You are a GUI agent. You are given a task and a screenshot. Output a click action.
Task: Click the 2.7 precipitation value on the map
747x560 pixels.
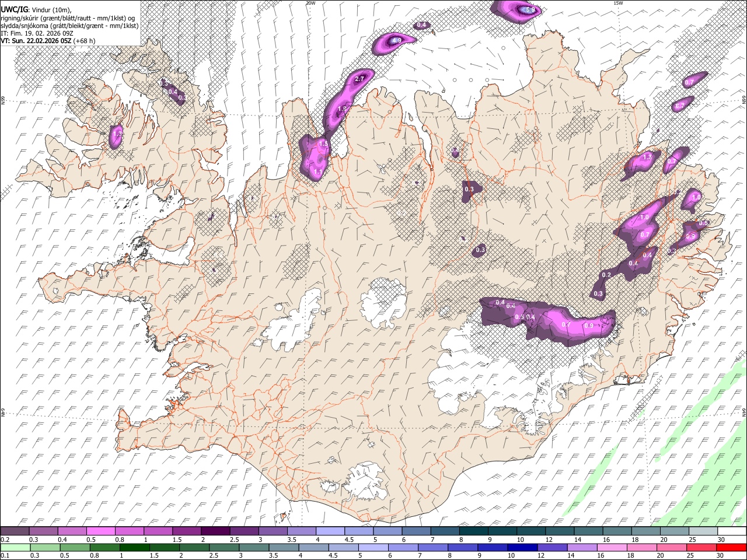pyautogui.click(x=359, y=79)
